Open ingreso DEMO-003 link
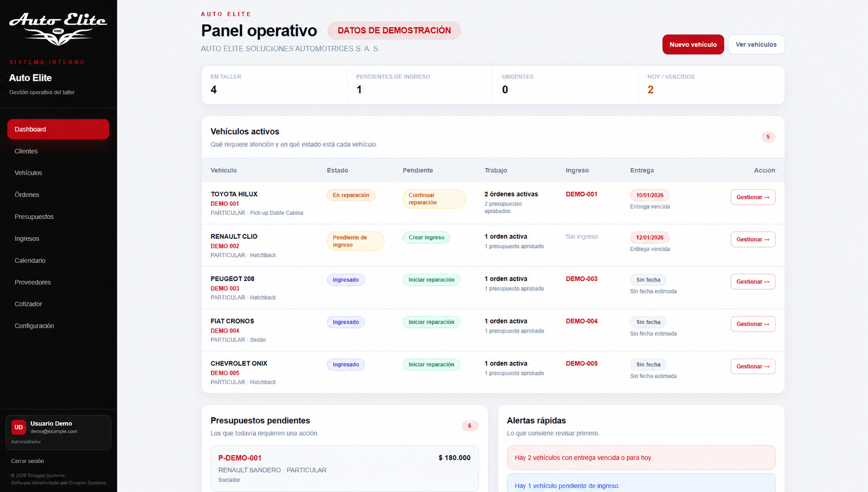 581,279
